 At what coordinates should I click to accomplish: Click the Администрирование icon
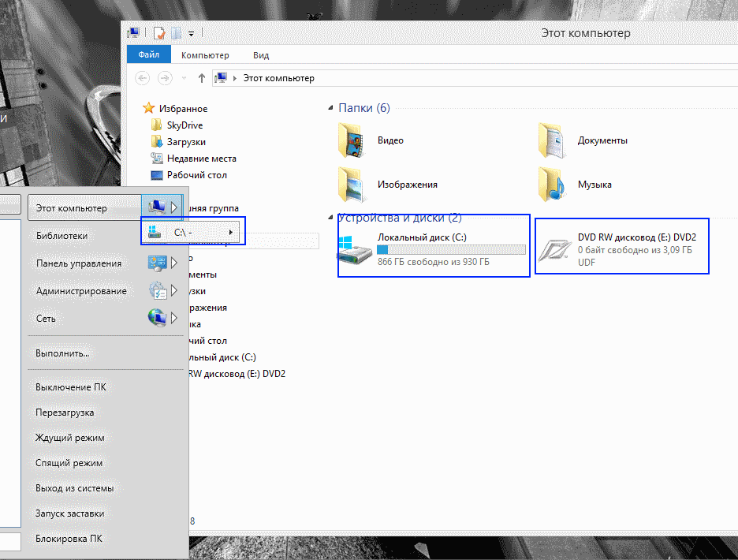pyautogui.click(x=158, y=290)
